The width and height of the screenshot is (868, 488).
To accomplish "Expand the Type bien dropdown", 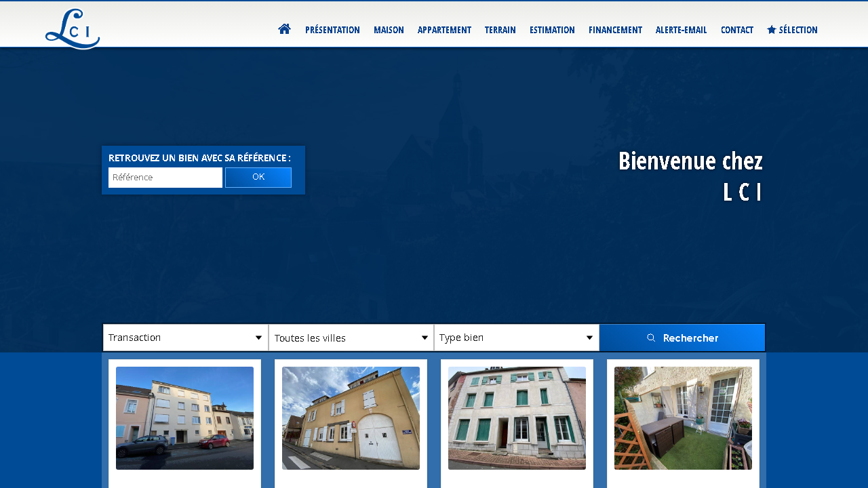I will [x=516, y=338].
